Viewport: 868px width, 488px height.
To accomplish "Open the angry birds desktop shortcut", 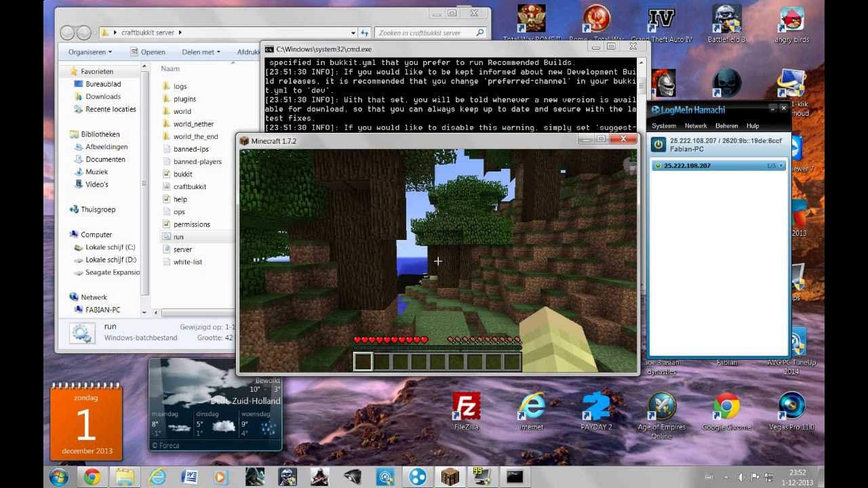I will [792, 24].
